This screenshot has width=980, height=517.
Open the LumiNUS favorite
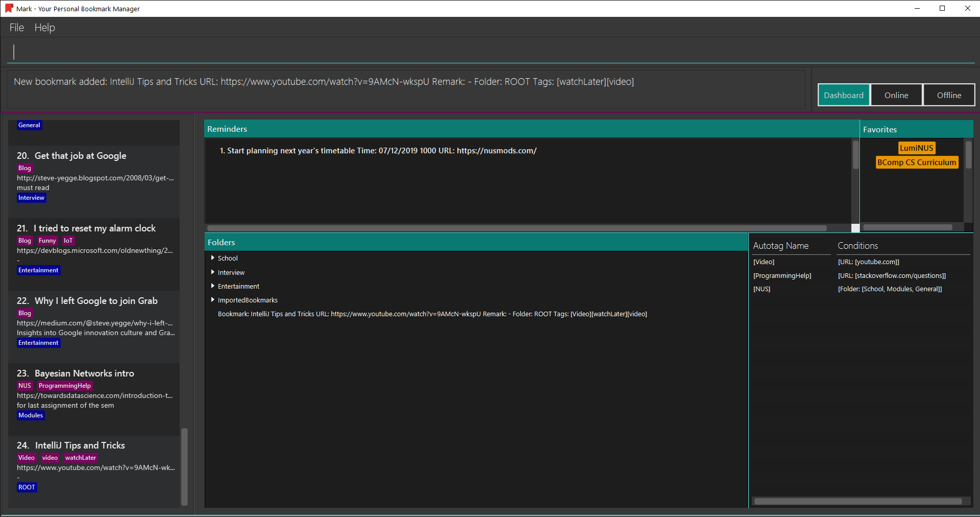(917, 148)
